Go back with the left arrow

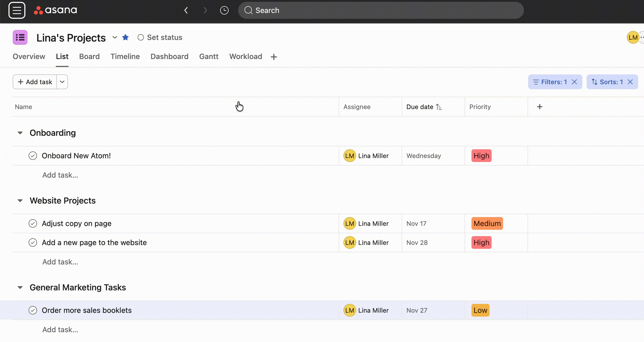tap(186, 10)
